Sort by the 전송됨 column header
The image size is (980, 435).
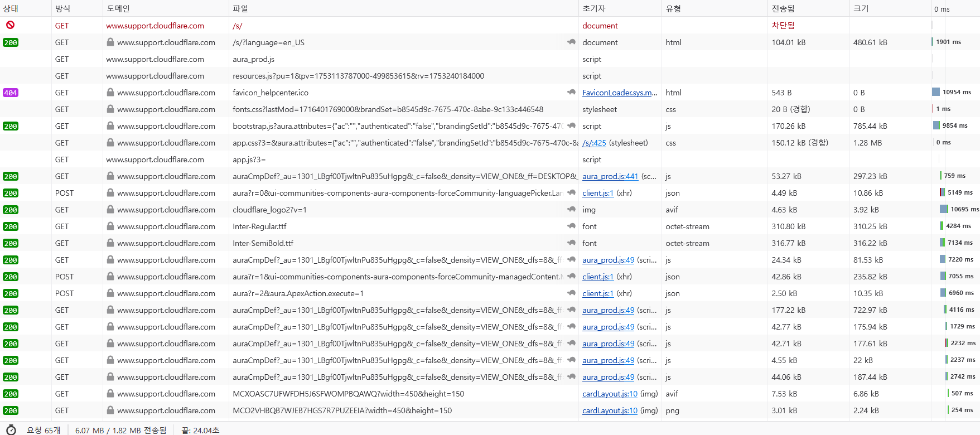(x=783, y=8)
